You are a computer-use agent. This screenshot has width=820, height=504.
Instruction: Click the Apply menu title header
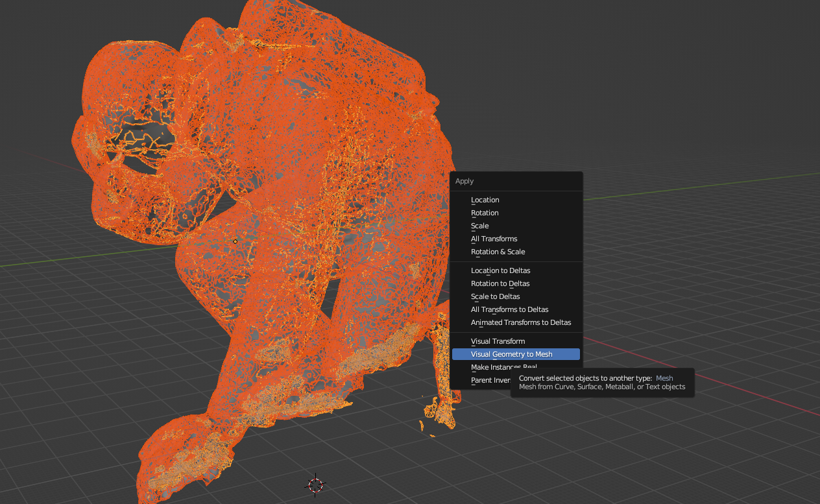click(464, 181)
